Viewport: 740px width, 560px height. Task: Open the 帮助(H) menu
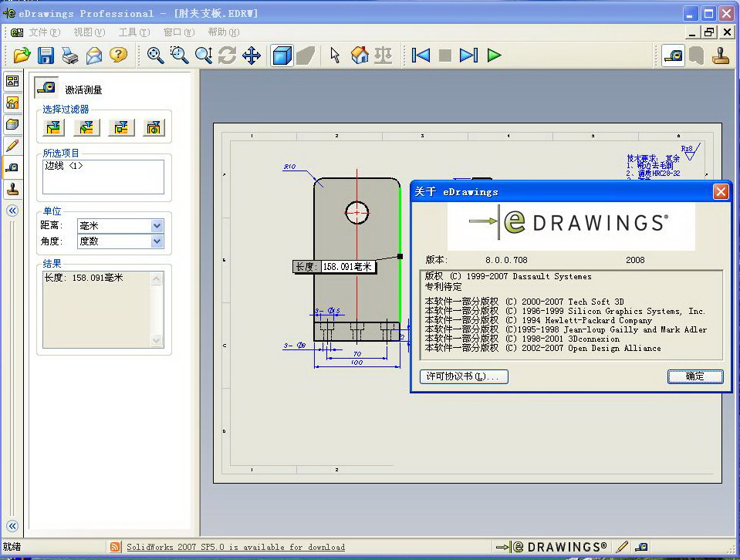tap(223, 32)
